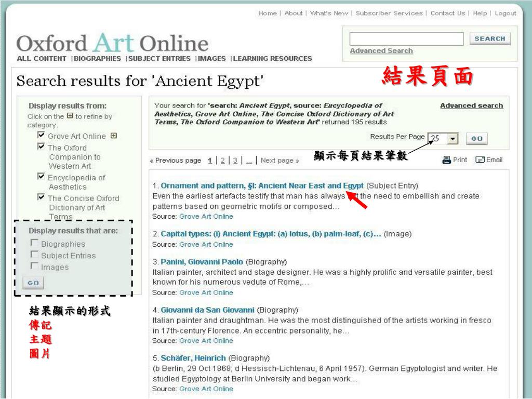Screen dimensions: 532x399
Task: Click current page 1 in pagination
Action: pos(210,161)
